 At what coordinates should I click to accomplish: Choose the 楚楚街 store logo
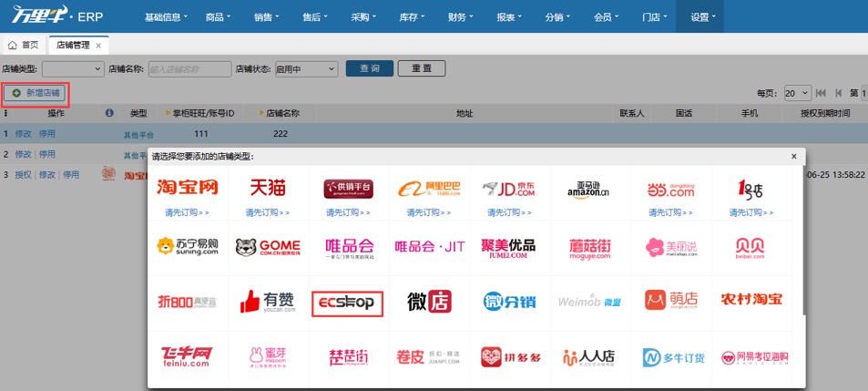click(x=348, y=358)
